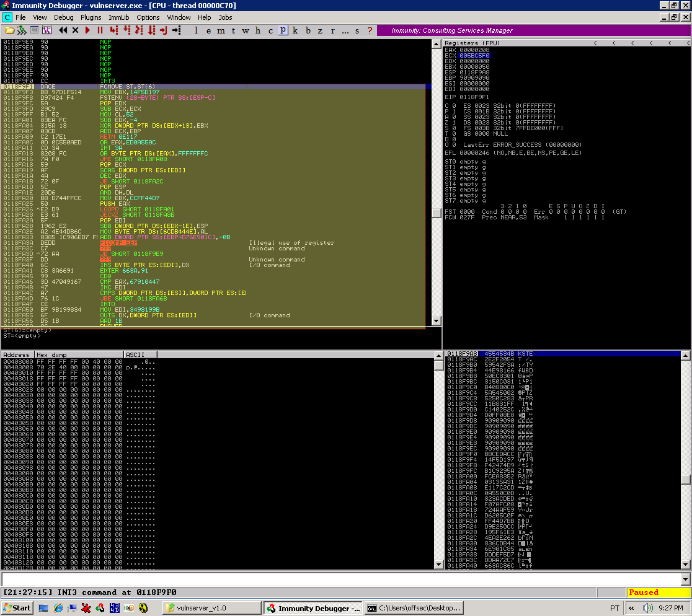This screenshot has width=692, height=616.
Task: Click dump pane scroll down arrow
Action: (x=438, y=565)
